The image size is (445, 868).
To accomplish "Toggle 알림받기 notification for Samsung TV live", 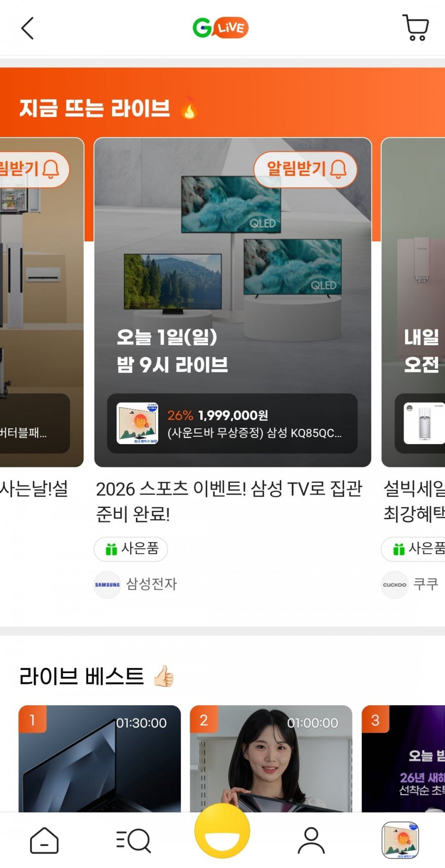I will (306, 170).
